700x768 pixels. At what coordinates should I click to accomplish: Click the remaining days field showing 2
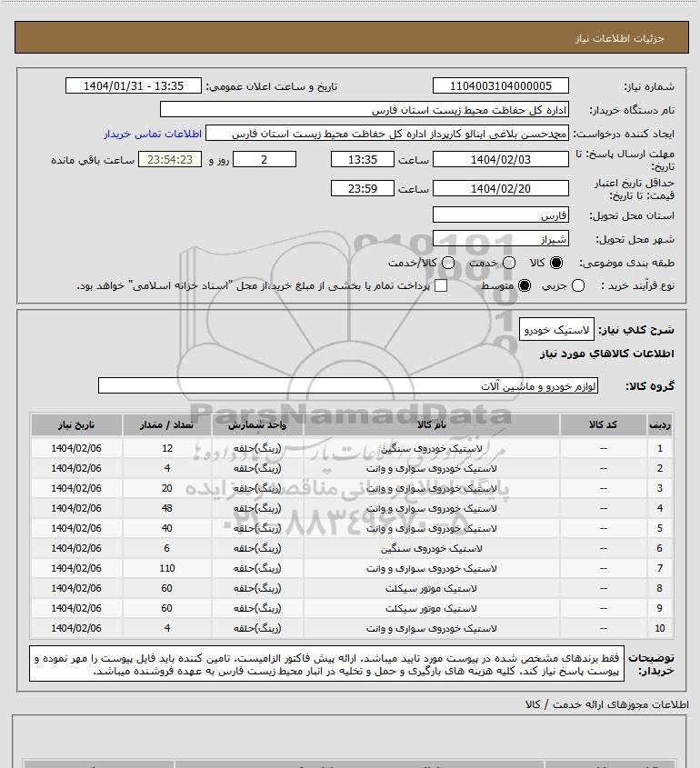click(264, 159)
